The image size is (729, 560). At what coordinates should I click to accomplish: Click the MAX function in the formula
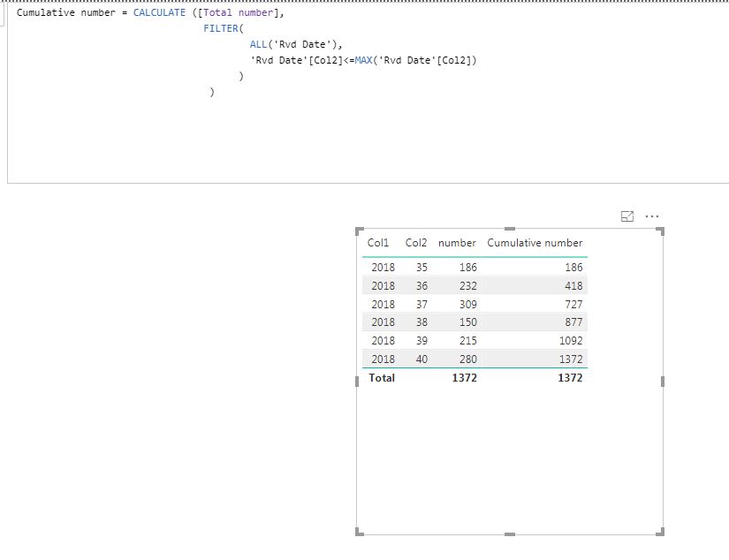[363, 60]
